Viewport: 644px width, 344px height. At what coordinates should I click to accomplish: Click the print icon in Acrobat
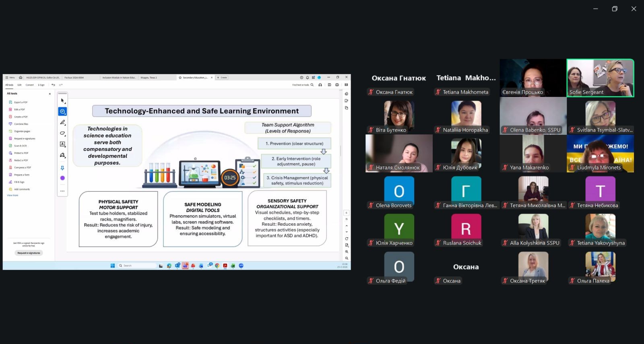(337, 85)
